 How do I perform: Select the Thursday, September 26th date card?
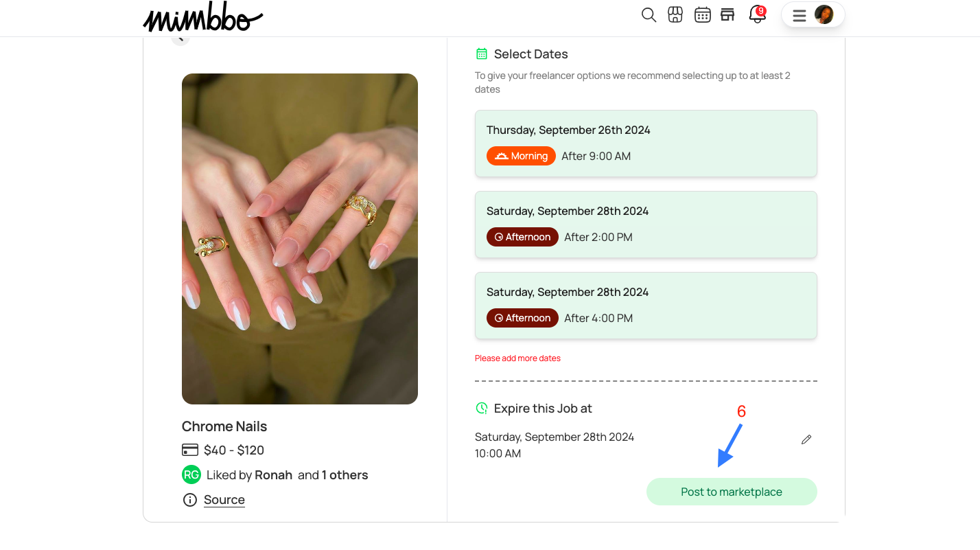[646, 144]
